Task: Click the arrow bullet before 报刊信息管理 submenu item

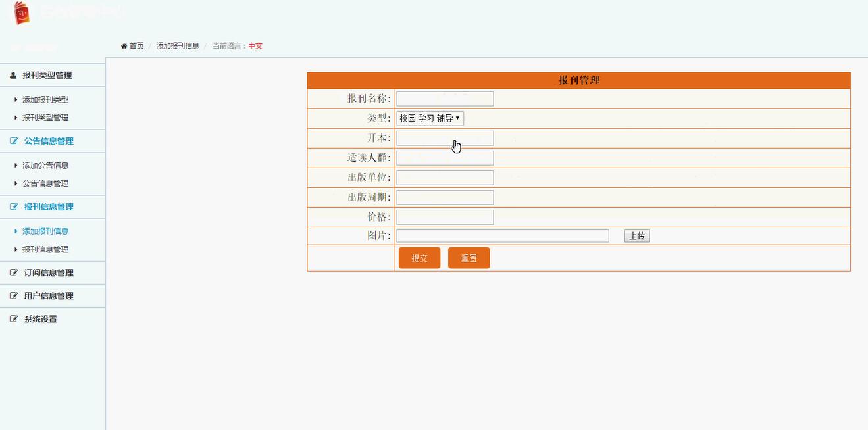Action: [16, 249]
